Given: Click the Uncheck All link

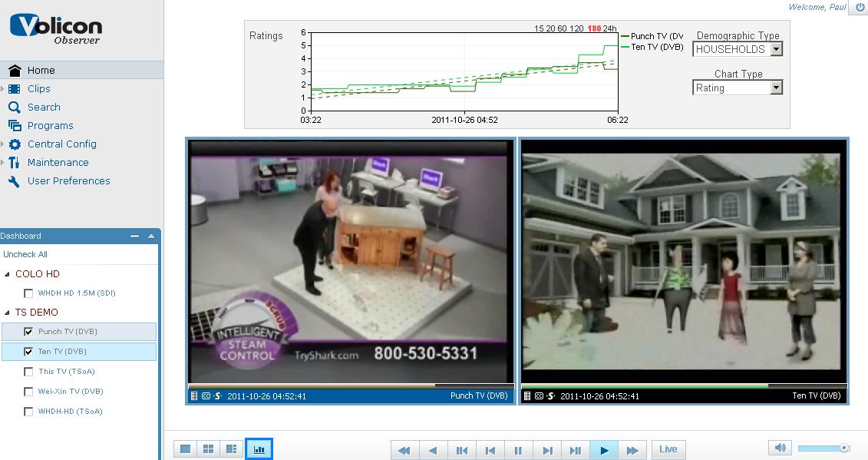Looking at the screenshot, I should click(25, 254).
